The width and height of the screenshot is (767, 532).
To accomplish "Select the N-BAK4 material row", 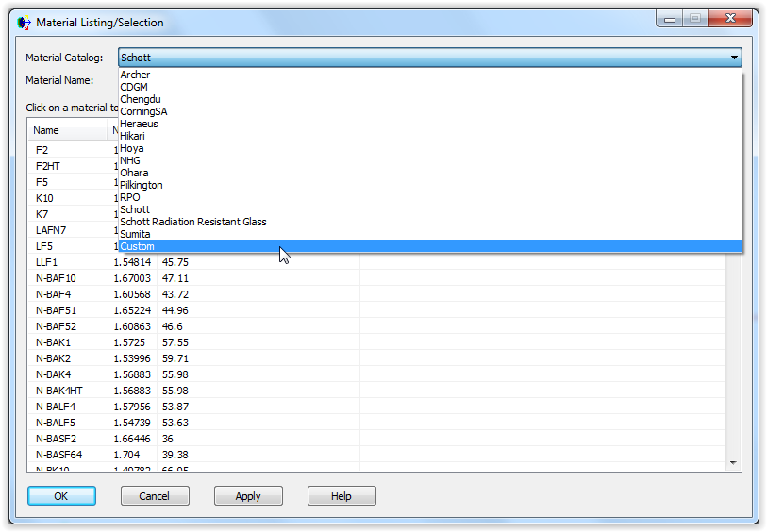I will click(x=53, y=374).
